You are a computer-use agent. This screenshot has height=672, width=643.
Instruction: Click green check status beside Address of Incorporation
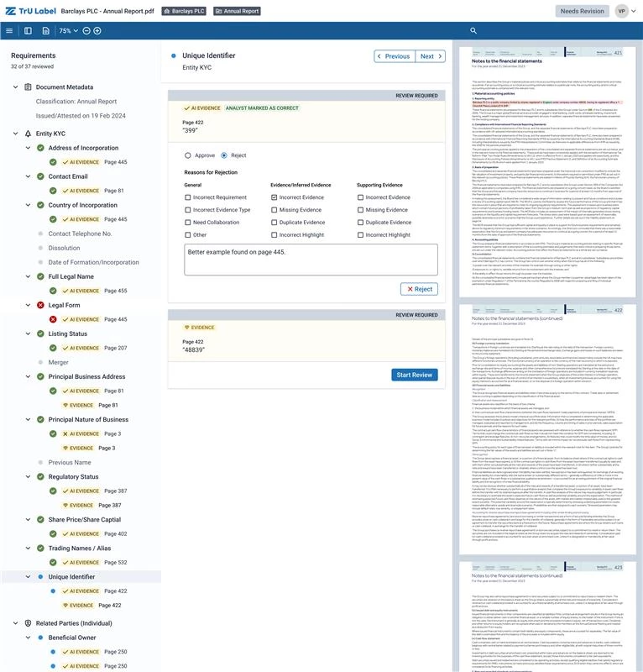[x=40, y=148]
